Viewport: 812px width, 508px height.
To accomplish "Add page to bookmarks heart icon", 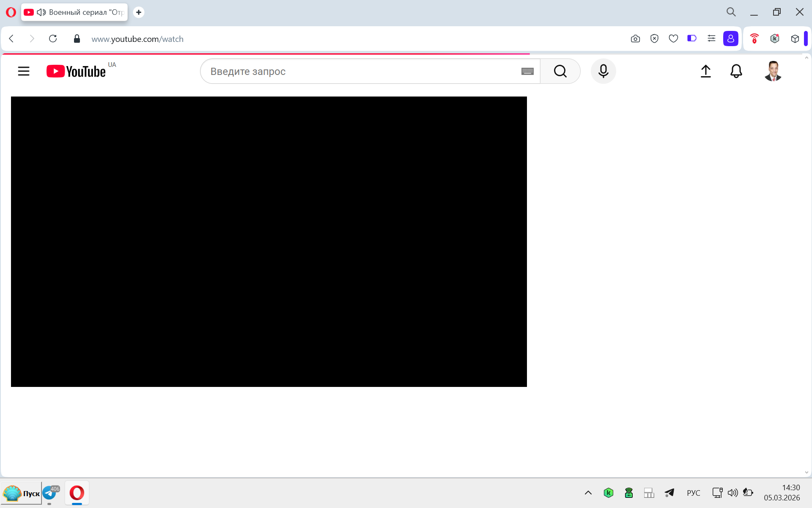I will [673, 39].
